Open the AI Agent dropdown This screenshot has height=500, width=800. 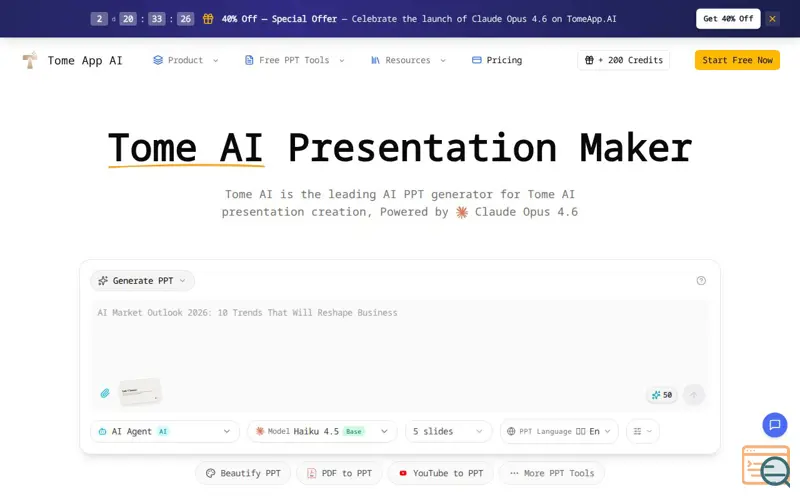click(165, 432)
